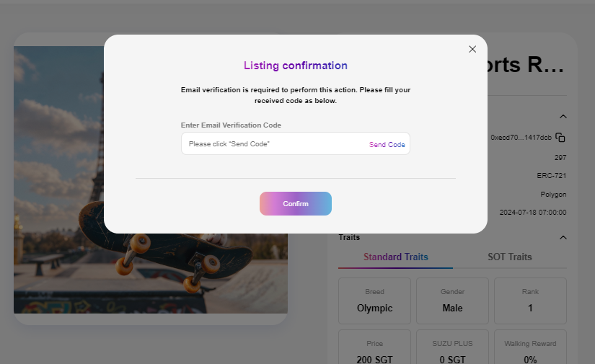Collapse the section containing the contract address
The image size is (595, 364).
click(x=563, y=117)
